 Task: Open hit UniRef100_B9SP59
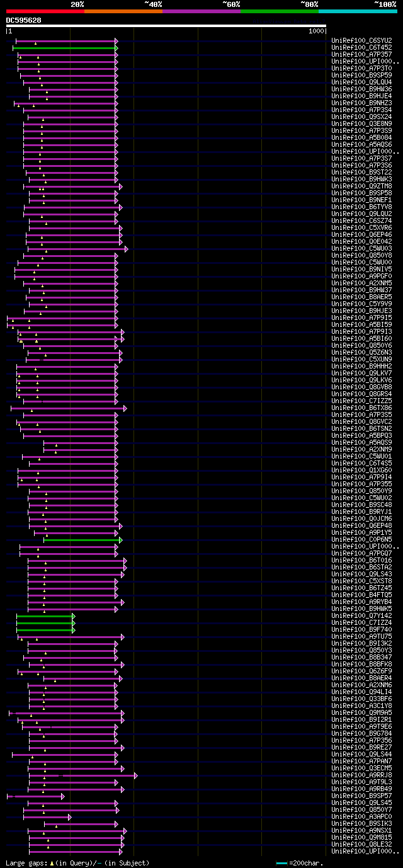coord(361,75)
